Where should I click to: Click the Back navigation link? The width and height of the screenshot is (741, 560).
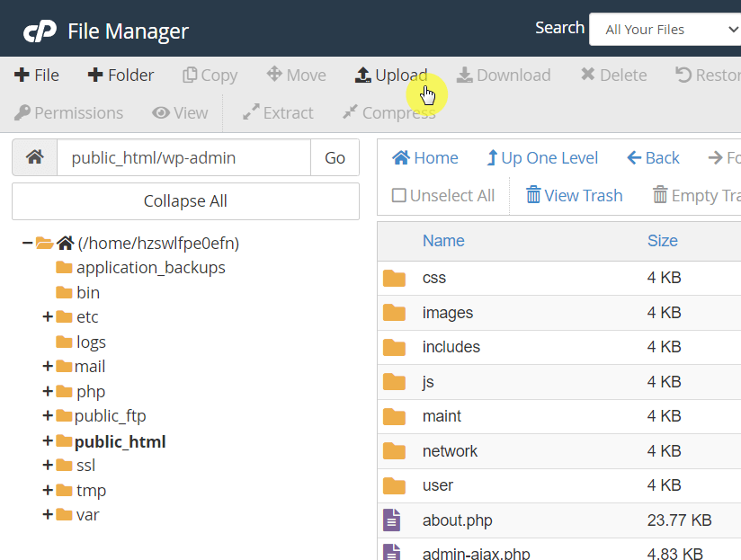[x=653, y=157]
